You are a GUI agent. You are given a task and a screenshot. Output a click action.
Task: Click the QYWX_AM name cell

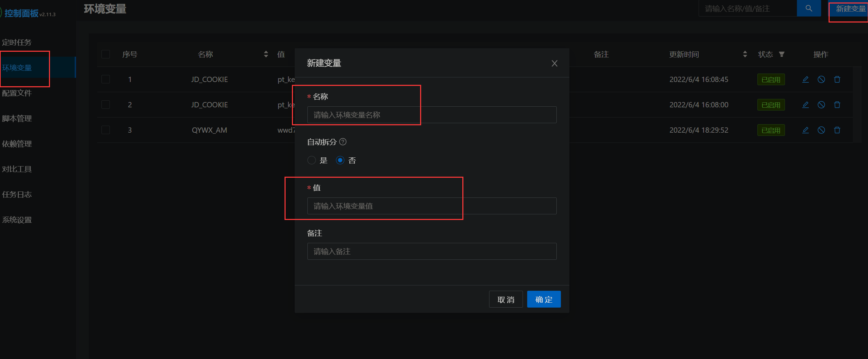210,130
